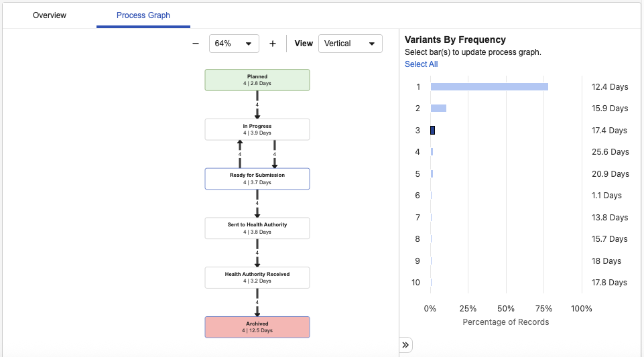
Task: Select variant 1 frequency bar
Action: tap(489, 86)
